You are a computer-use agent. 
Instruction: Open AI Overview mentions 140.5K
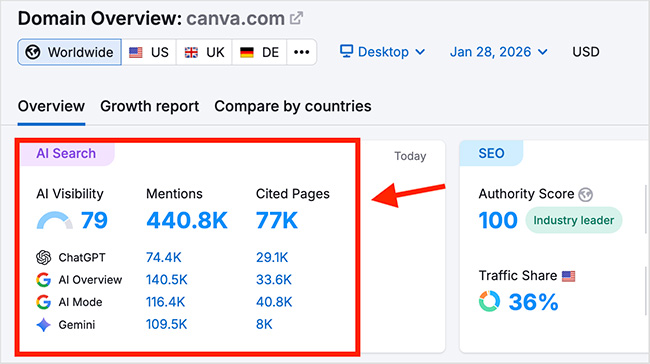(x=167, y=280)
